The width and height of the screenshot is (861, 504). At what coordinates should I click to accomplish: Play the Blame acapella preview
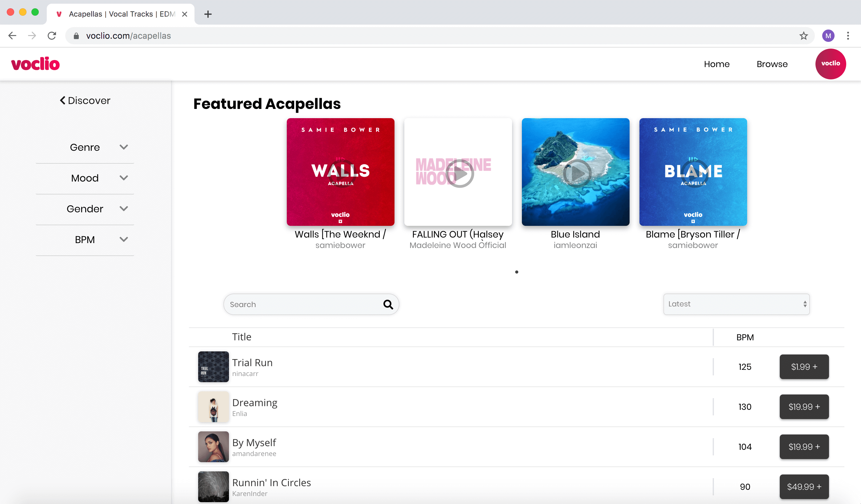point(694,173)
